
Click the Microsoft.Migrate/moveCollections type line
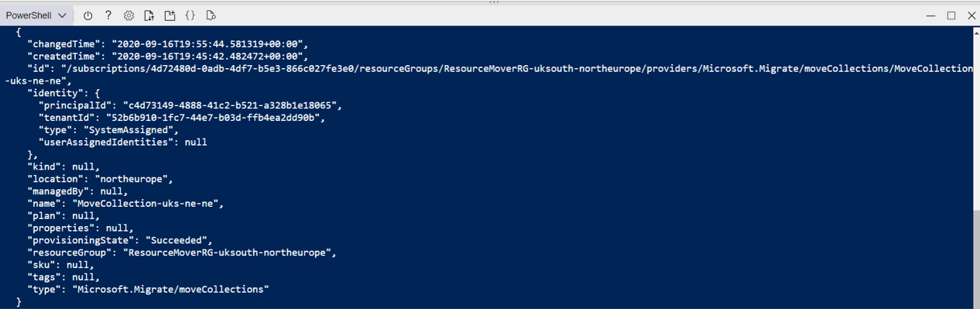coord(148,289)
